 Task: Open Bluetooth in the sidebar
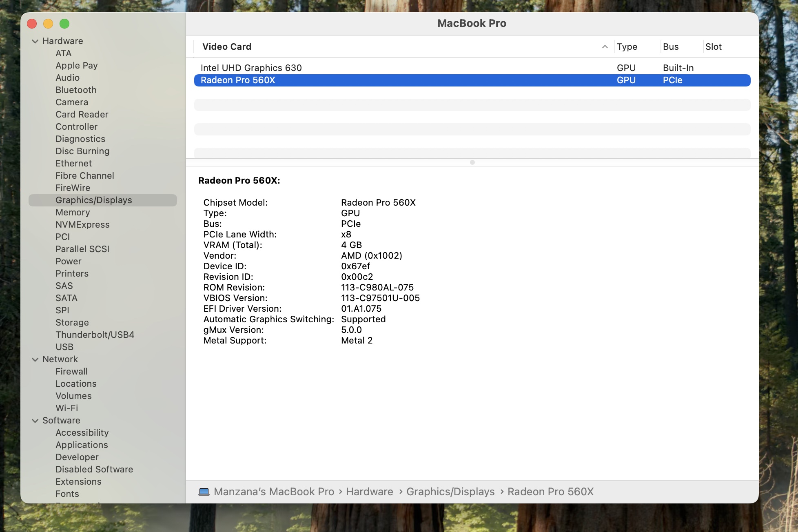point(76,90)
